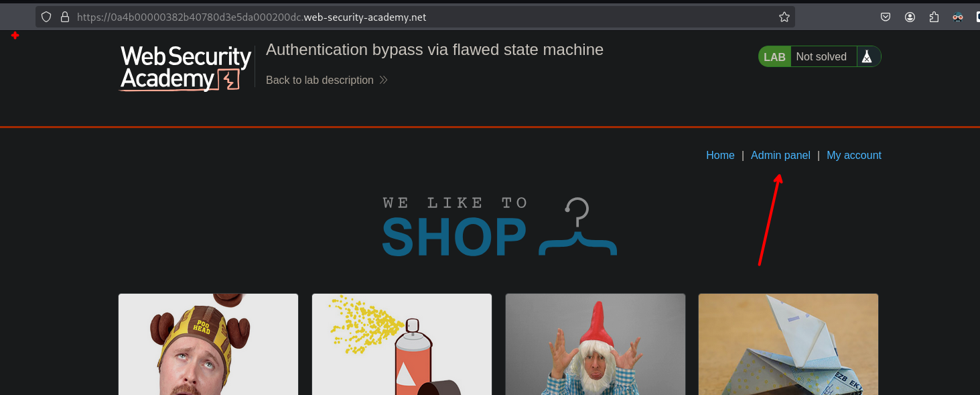Open the Firefox account profile icon
Image resolution: width=980 pixels, height=395 pixels.
(x=910, y=17)
